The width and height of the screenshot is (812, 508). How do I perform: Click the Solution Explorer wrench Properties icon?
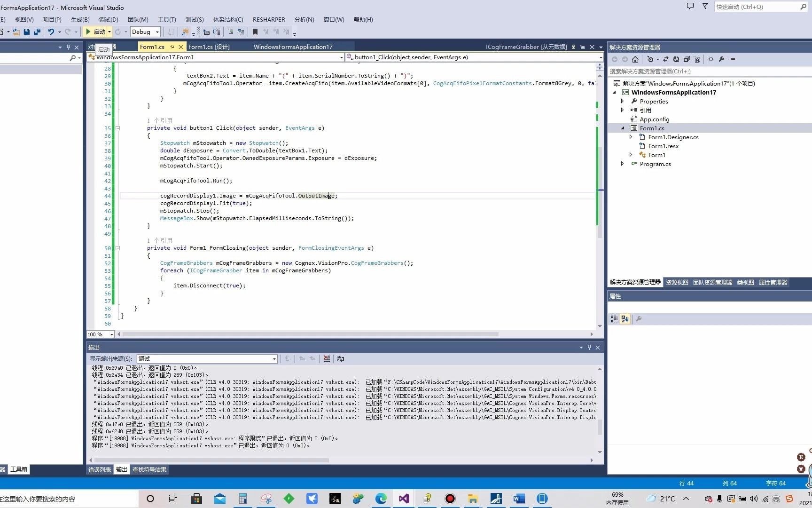[722, 59]
